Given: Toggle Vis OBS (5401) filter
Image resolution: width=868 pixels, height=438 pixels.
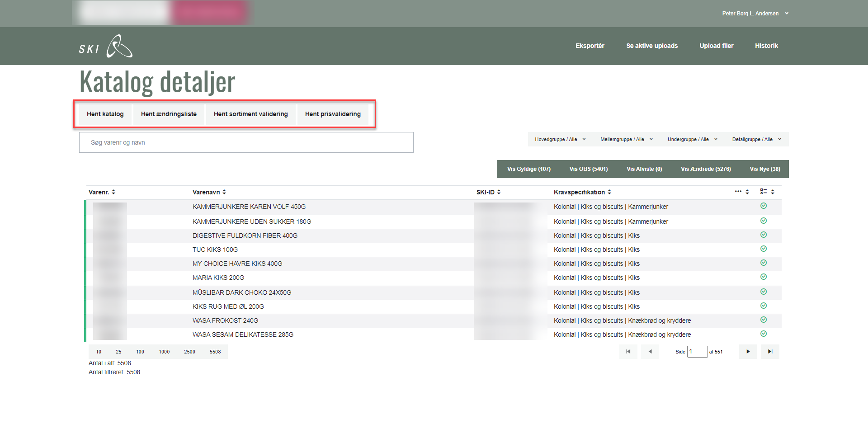Looking at the screenshot, I should pyautogui.click(x=588, y=169).
